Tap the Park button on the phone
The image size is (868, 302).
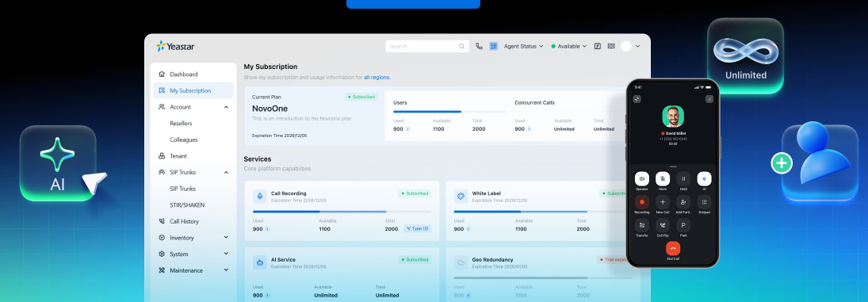[x=683, y=225]
